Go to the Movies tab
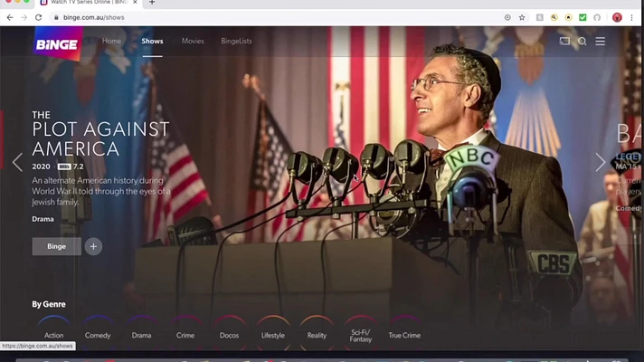Screen dimensions: 644x362 point(193,41)
